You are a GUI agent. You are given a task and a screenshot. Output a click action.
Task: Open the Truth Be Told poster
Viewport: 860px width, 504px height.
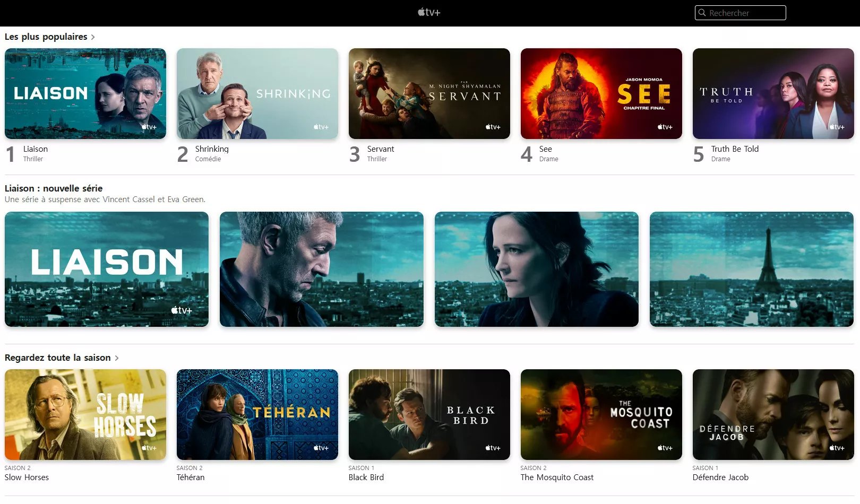(773, 94)
